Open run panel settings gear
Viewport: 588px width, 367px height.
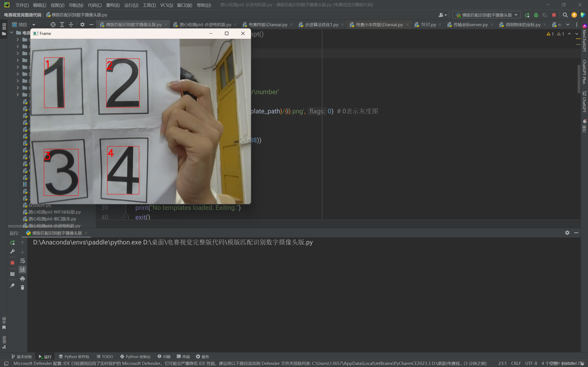[567, 233]
